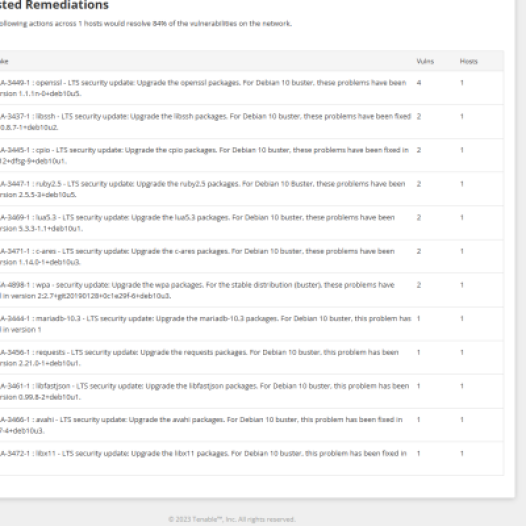Select the lua5.3 LTS security update row
This screenshot has width=526, height=526.
(x=252, y=223)
